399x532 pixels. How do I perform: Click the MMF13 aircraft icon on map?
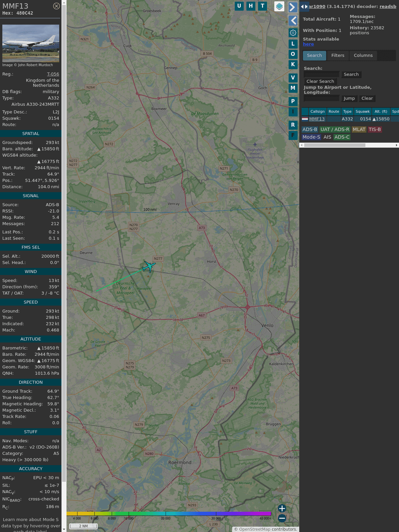[149, 266]
